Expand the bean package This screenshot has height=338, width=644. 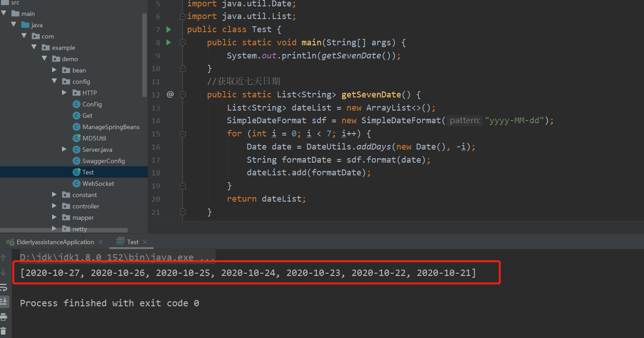coord(55,70)
